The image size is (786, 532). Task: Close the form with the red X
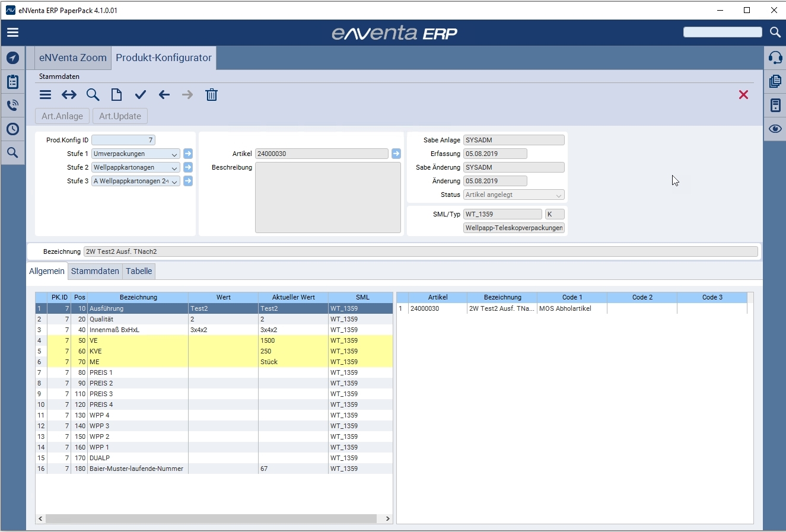pos(743,95)
